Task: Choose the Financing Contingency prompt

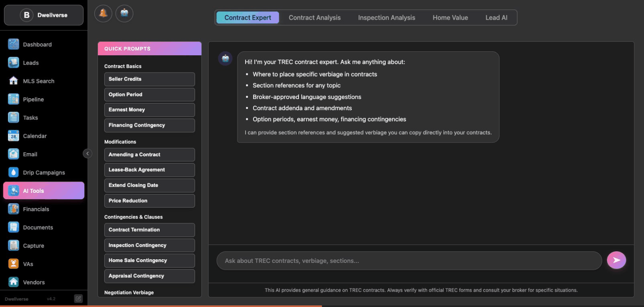Action: pyautogui.click(x=149, y=125)
